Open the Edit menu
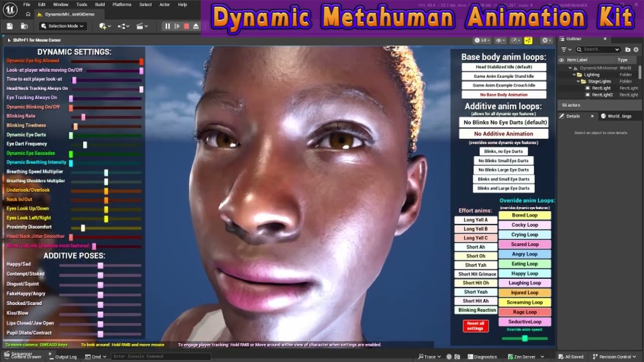Viewport: 644px width, 362px height. (42, 5)
